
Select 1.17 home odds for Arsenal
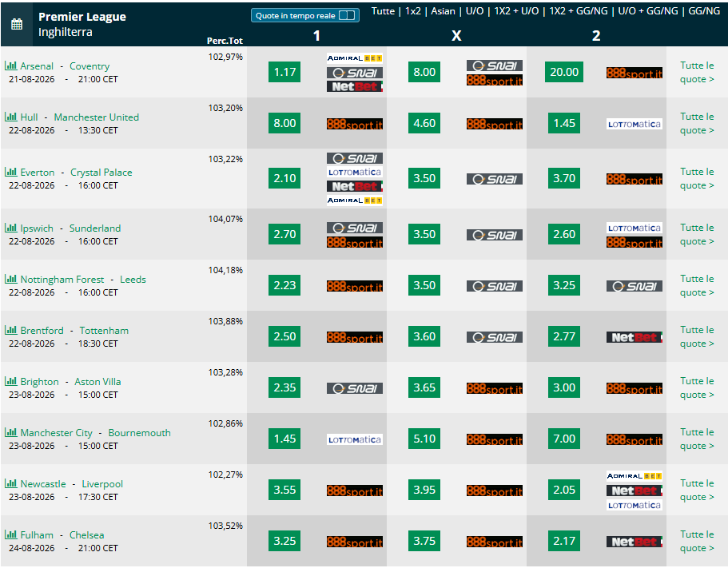pos(284,72)
